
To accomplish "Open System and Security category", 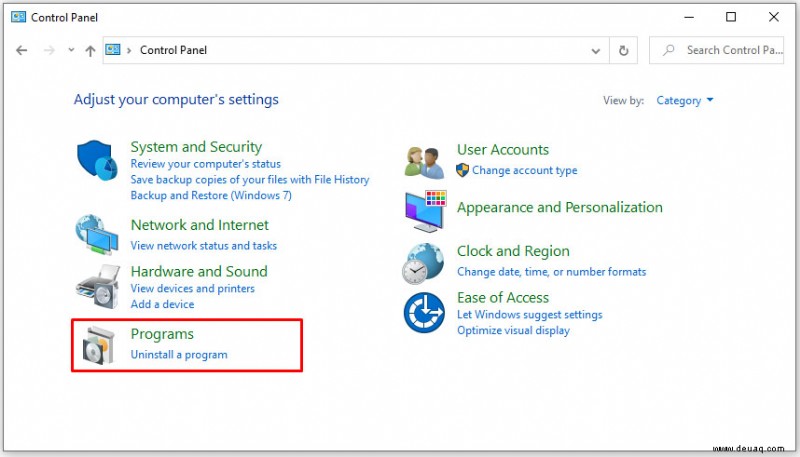I will click(196, 147).
